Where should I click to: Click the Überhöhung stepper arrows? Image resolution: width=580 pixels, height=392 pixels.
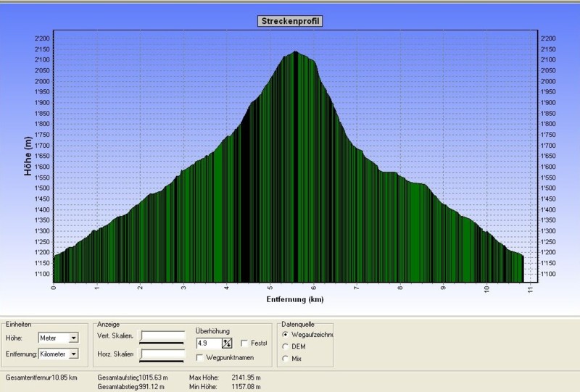(x=226, y=343)
